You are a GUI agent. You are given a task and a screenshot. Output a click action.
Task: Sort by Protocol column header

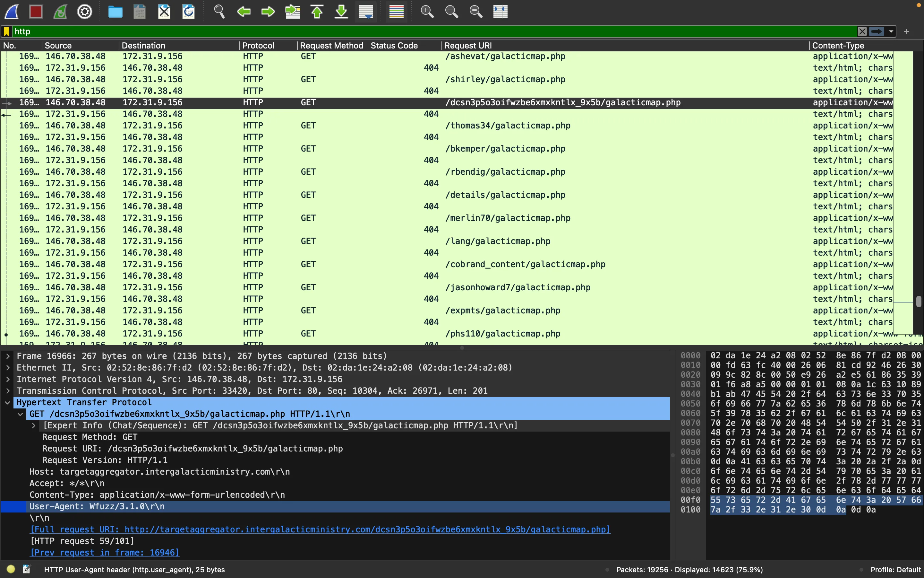coord(269,46)
